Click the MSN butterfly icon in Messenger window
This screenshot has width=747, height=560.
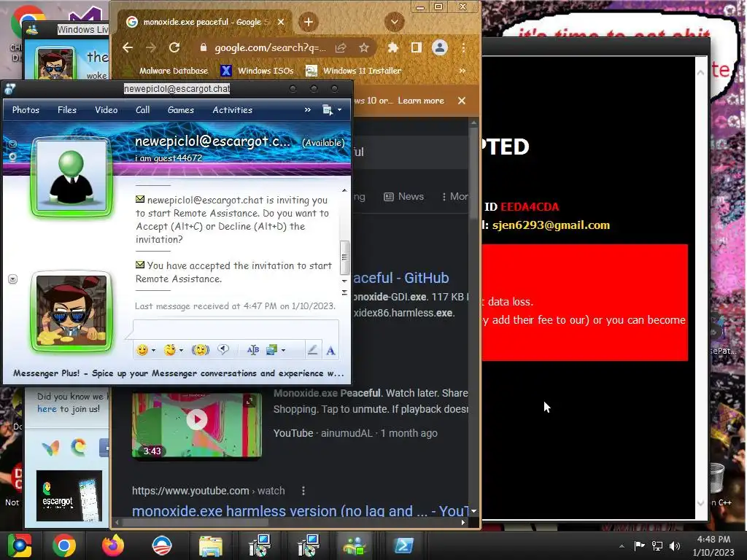(x=50, y=448)
